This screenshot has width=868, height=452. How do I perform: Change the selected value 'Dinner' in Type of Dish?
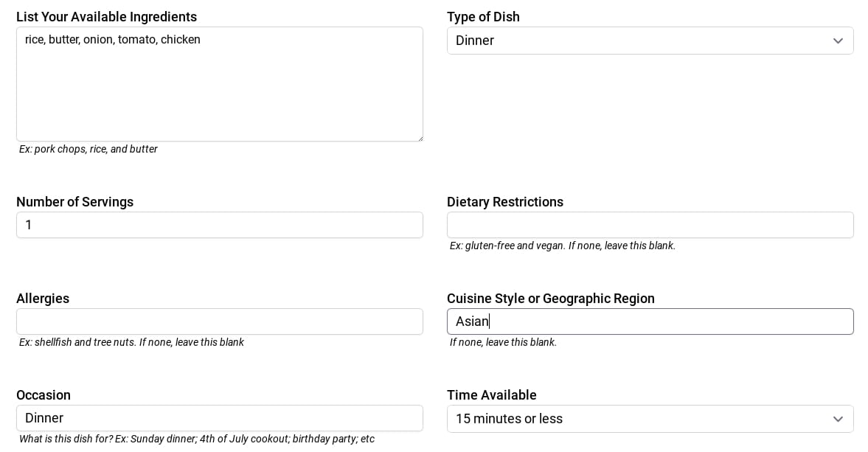650,41
